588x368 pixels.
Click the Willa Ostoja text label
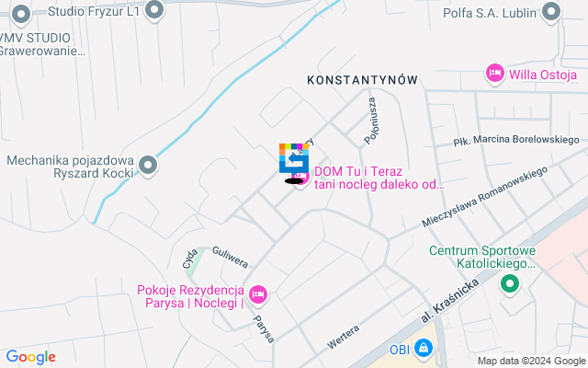(543, 75)
